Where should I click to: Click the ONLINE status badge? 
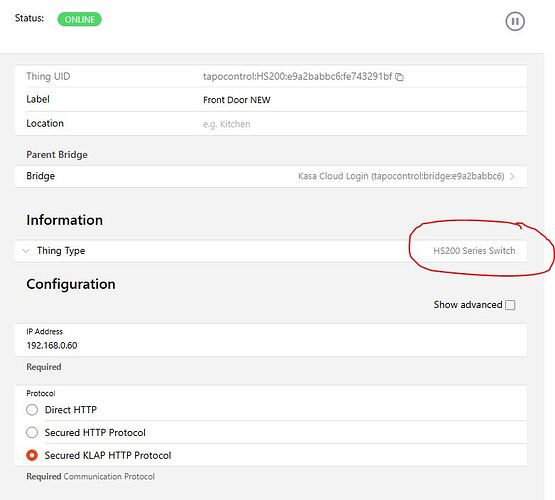pyautogui.click(x=79, y=19)
